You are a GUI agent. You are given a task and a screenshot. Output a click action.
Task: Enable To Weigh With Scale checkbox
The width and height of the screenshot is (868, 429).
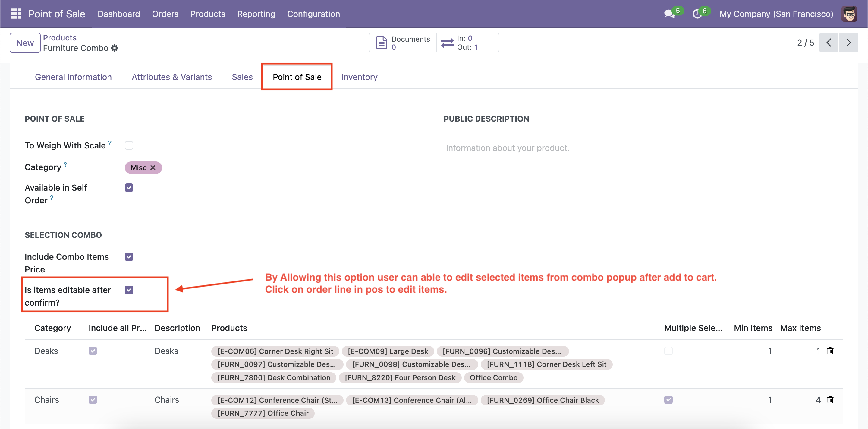129,145
